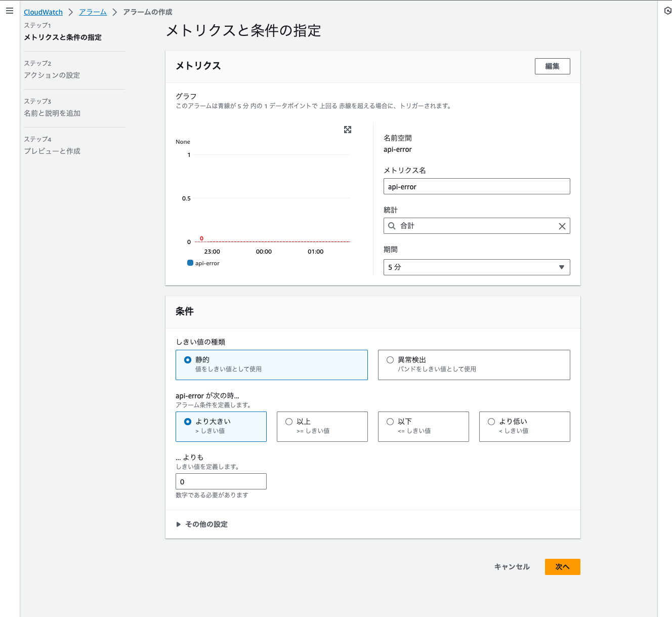
Task: Select step 4 プレビューと作成
Action: point(52,151)
